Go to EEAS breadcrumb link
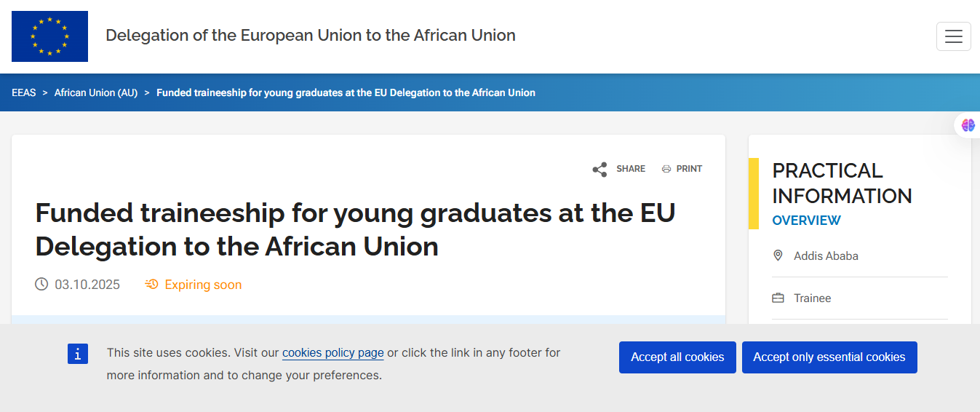 point(23,92)
